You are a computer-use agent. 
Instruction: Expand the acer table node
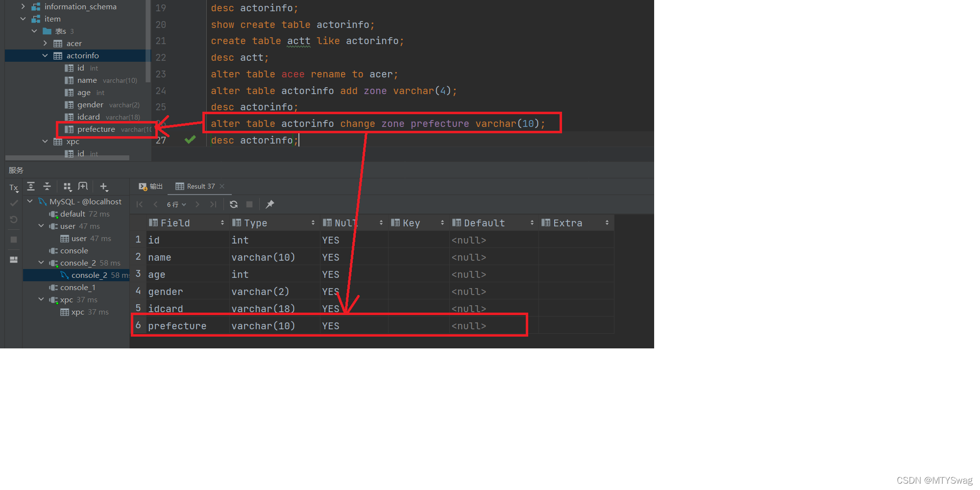(45, 43)
